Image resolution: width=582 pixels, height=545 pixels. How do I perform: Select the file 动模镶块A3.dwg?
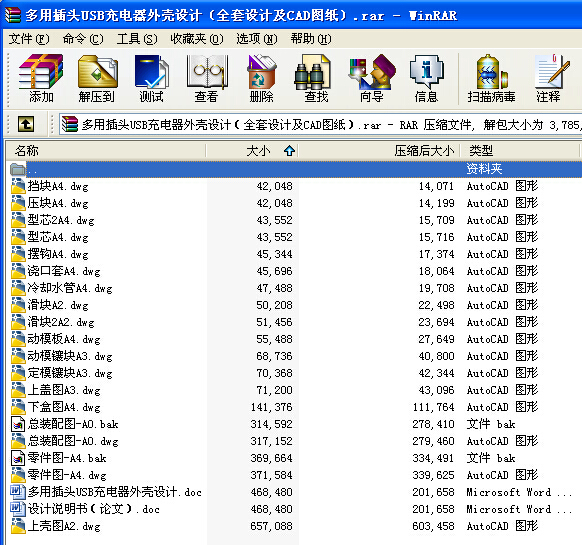point(70,356)
